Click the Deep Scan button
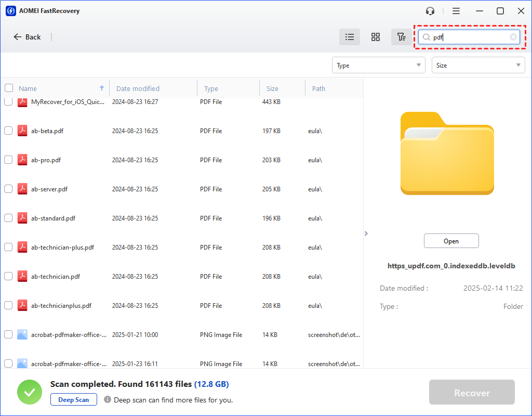The width and height of the screenshot is (532, 416). pyautogui.click(x=74, y=400)
